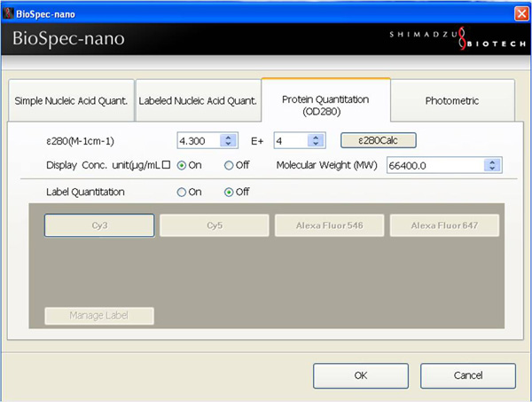Image resolution: width=532 pixels, height=402 pixels.
Task: Set Display Conc. unit to Off
Action: click(x=229, y=165)
